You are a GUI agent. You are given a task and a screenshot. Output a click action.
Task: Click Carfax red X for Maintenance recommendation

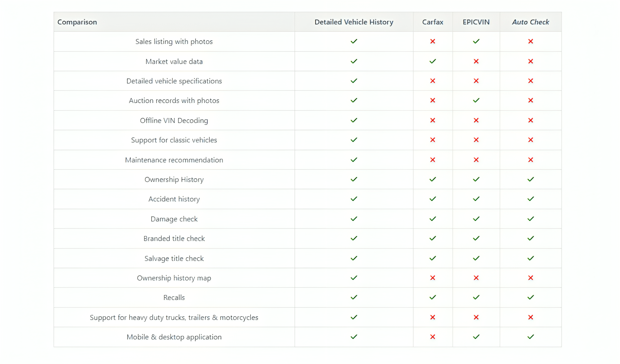[x=433, y=160]
